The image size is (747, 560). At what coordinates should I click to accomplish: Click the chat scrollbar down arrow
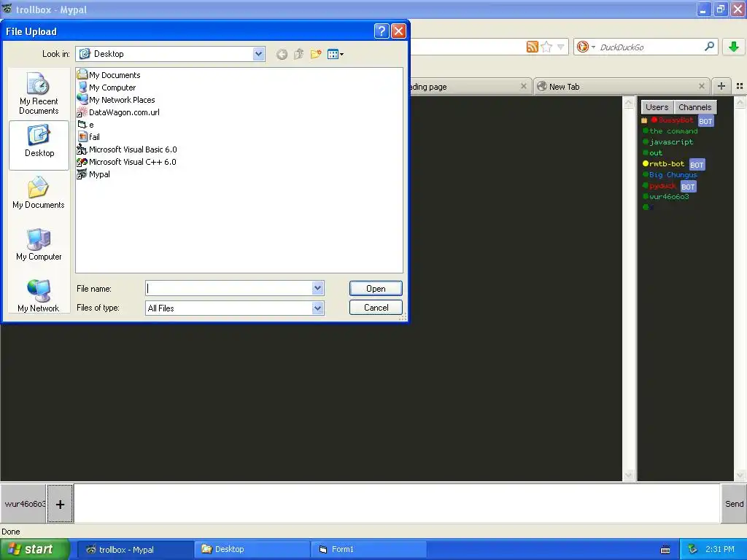click(x=628, y=475)
